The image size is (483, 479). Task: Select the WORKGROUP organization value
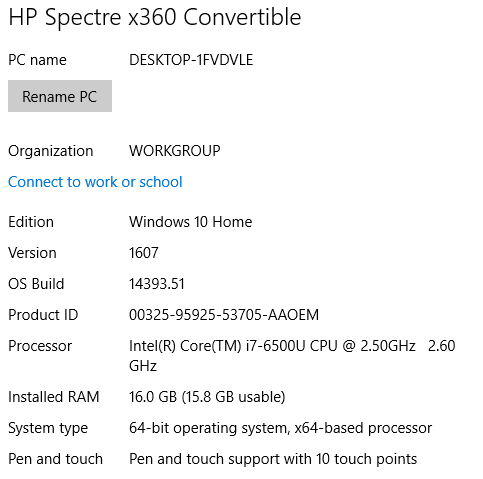(175, 151)
